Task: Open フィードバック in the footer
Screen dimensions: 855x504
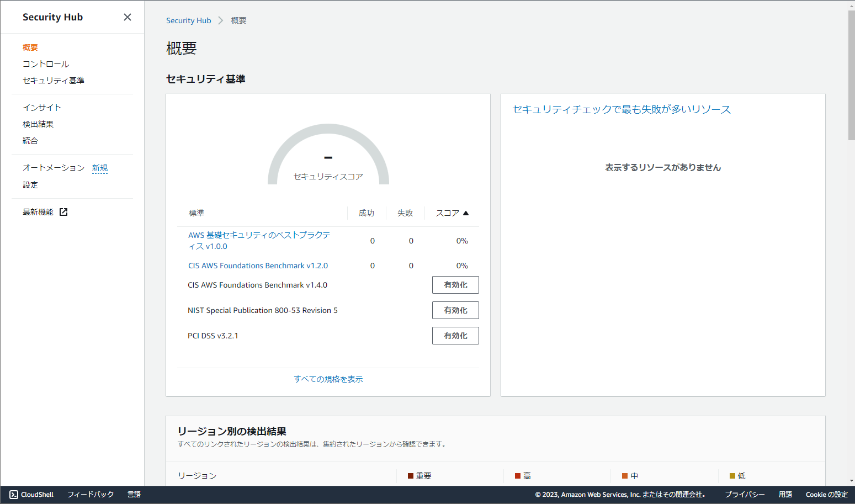Action: (91, 495)
